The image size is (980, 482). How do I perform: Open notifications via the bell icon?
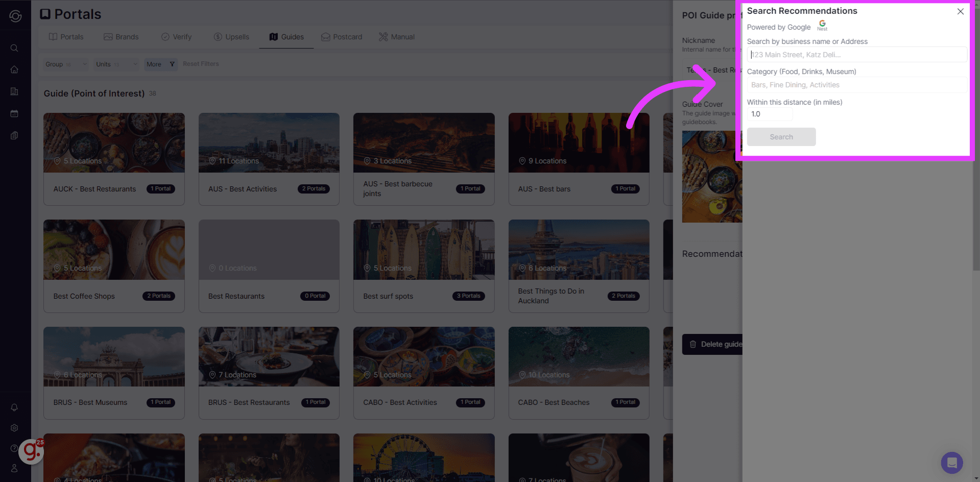pyautogui.click(x=14, y=407)
